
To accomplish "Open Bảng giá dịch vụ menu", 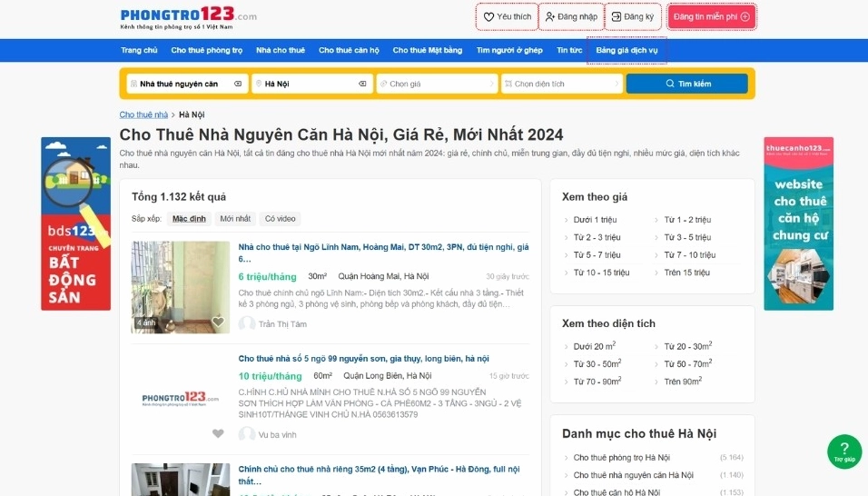I will (x=626, y=50).
